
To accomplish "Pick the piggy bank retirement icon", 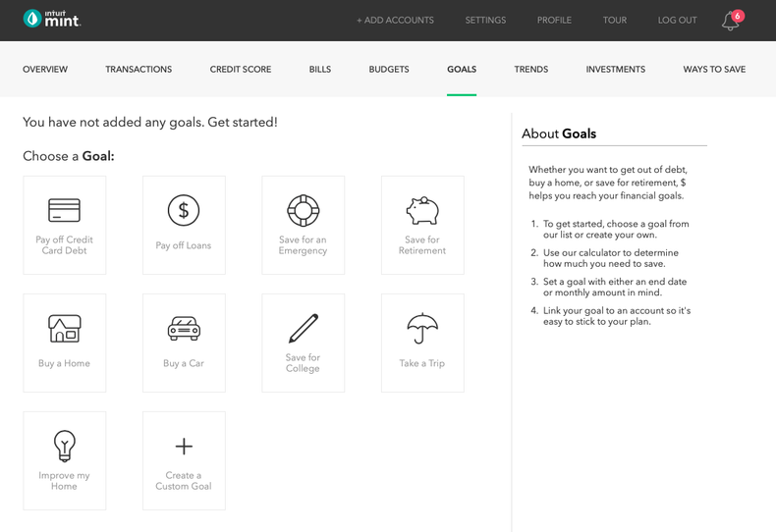I will (x=422, y=210).
